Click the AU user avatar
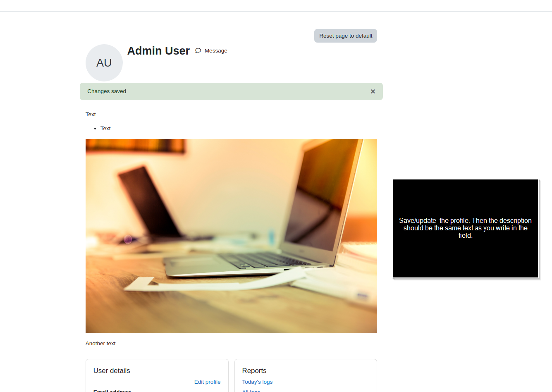Screen dimensions: 552x392 pyautogui.click(x=104, y=63)
